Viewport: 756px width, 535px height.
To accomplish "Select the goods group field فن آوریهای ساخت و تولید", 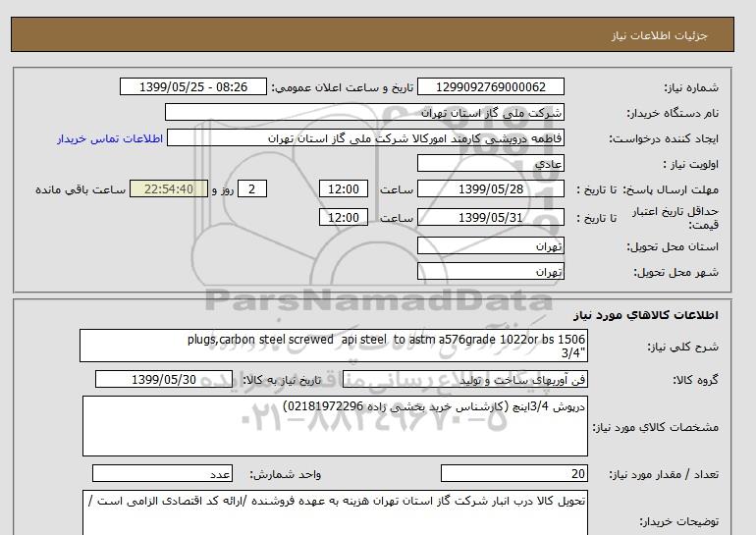I will (x=464, y=379).
